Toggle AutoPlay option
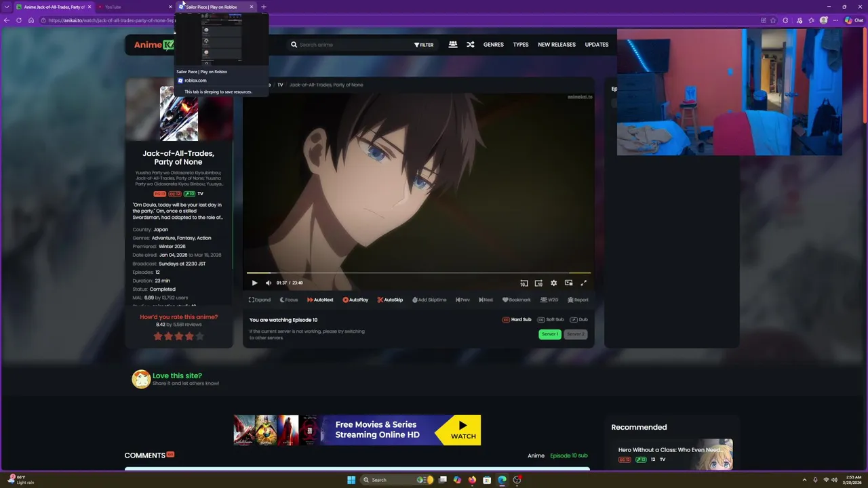868x488 pixels. pos(355,300)
